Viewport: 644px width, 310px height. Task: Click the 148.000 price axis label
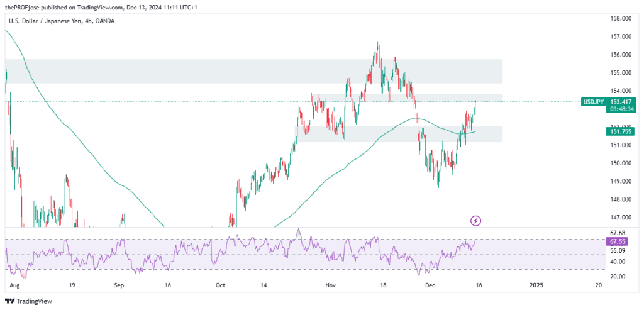click(621, 199)
